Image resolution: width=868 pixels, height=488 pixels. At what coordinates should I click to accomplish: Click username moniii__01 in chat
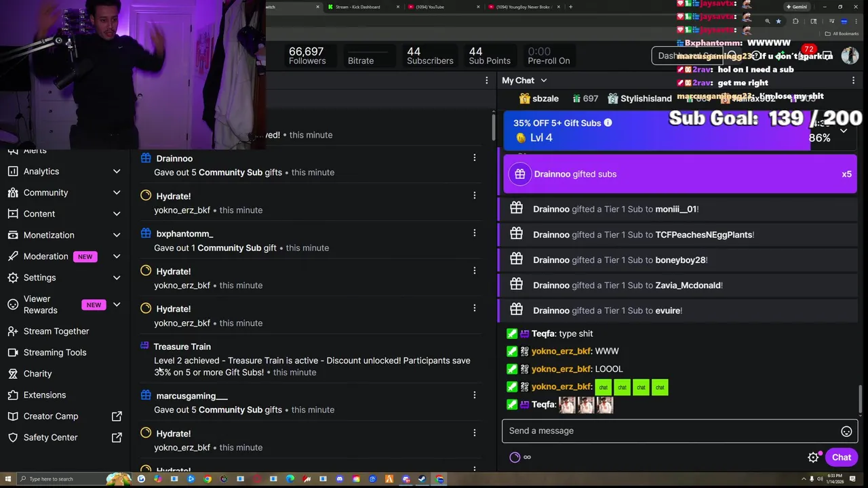point(675,209)
